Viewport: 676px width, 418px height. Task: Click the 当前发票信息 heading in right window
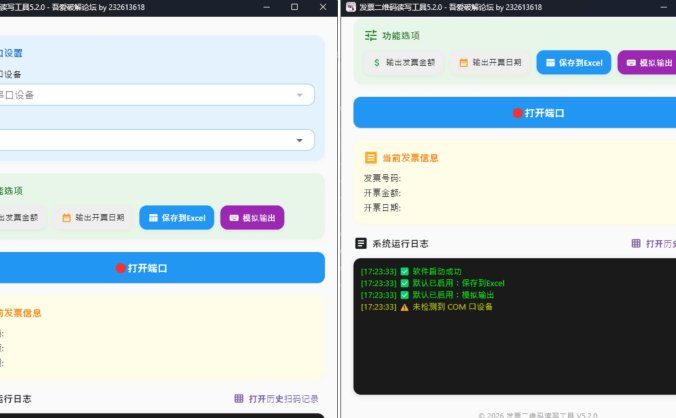click(410, 158)
